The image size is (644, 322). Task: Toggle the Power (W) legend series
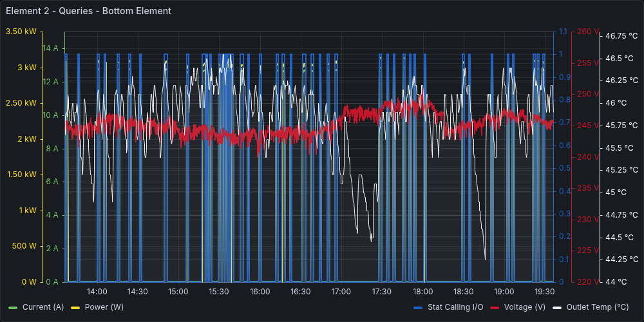pos(104,307)
